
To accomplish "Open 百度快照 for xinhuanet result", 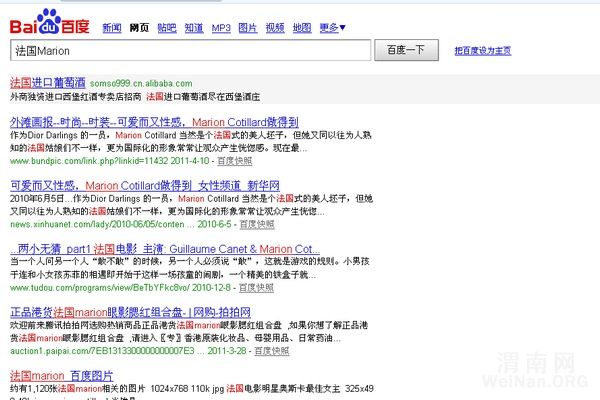I will (257, 224).
